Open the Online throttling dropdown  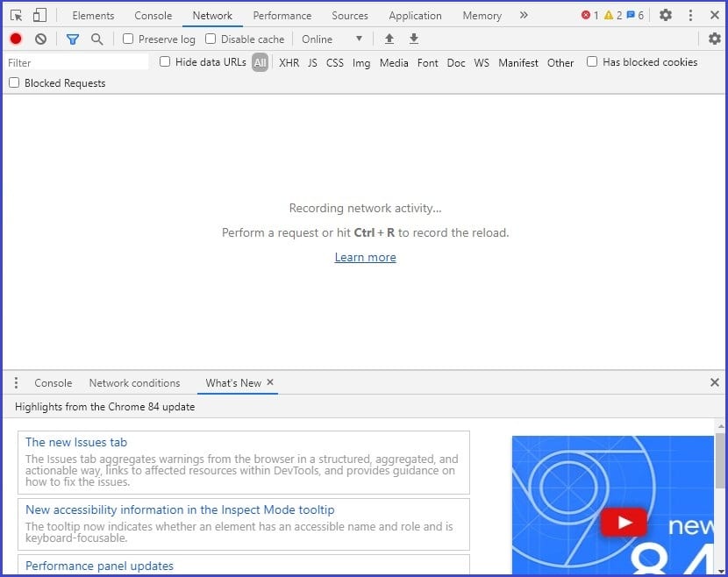332,39
